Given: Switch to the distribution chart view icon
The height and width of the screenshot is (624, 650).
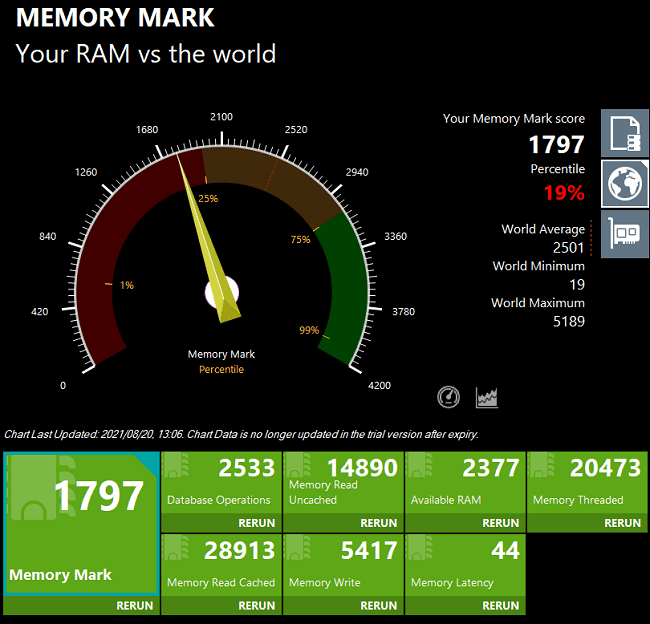Looking at the screenshot, I should pos(487,397).
